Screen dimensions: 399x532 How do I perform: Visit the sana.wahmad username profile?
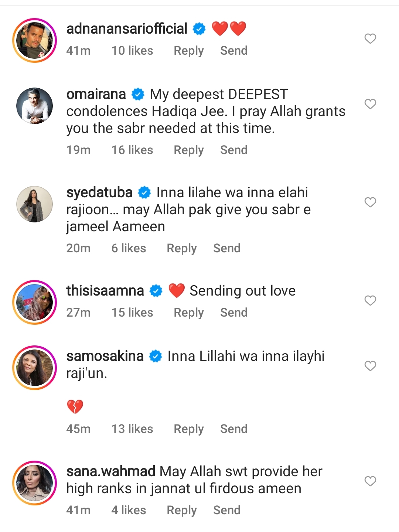[x=111, y=471]
